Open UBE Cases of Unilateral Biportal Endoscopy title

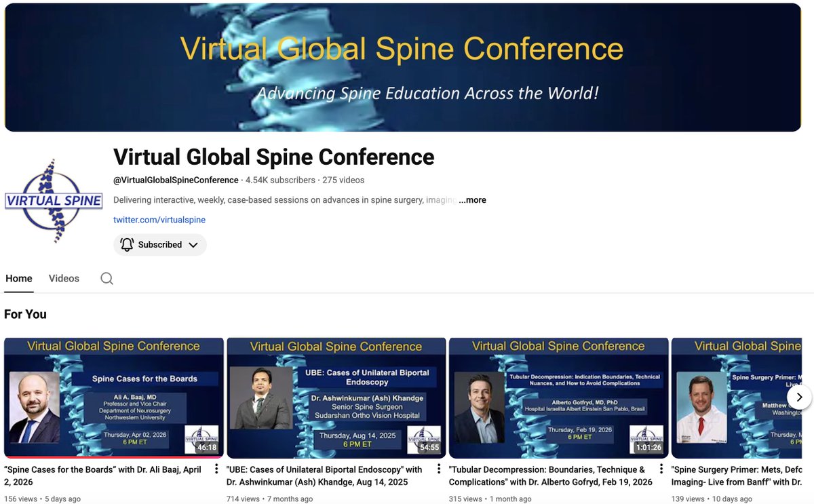point(324,476)
